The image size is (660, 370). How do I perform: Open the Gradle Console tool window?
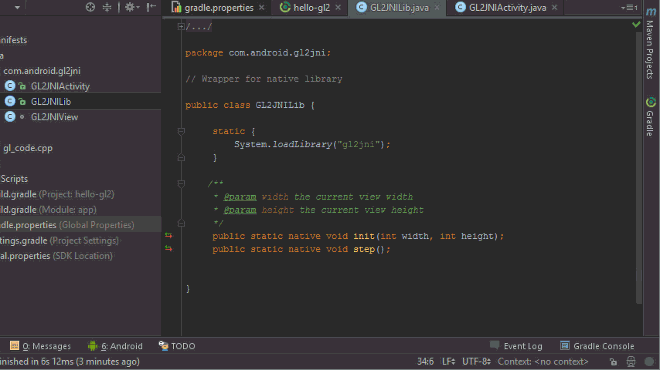tap(597, 346)
